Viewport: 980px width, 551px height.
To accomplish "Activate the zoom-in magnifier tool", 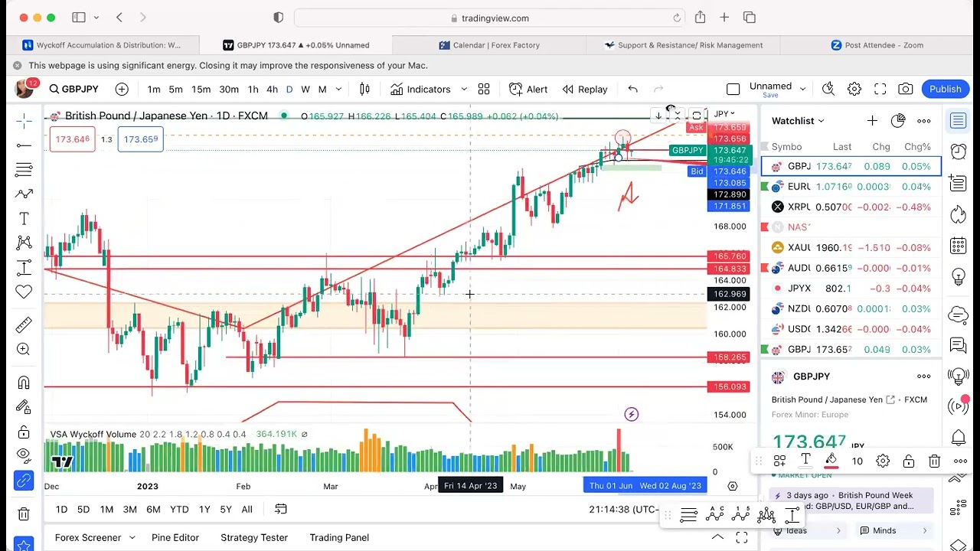I will pos(24,349).
